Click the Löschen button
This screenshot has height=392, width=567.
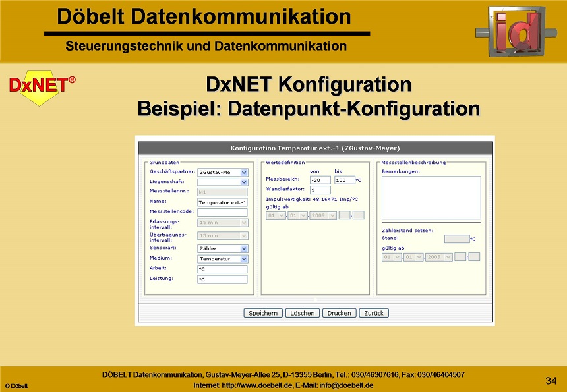tap(303, 313)
